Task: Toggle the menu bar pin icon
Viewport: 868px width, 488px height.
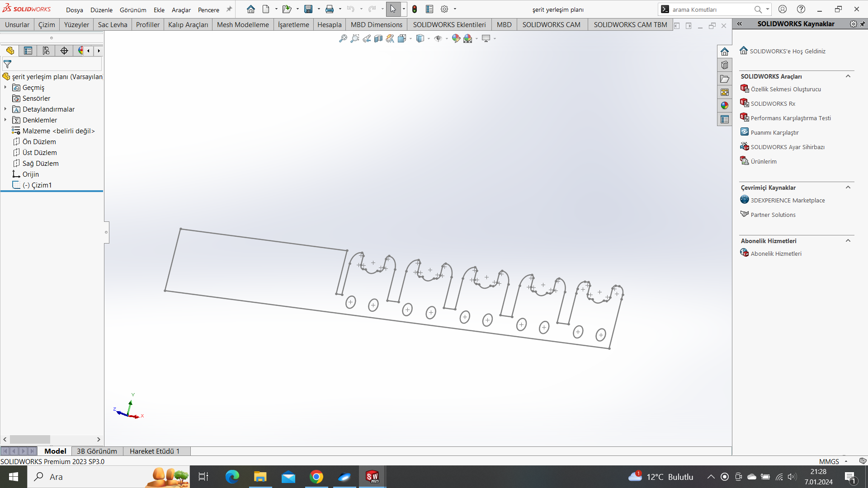Action: [229, 9]
